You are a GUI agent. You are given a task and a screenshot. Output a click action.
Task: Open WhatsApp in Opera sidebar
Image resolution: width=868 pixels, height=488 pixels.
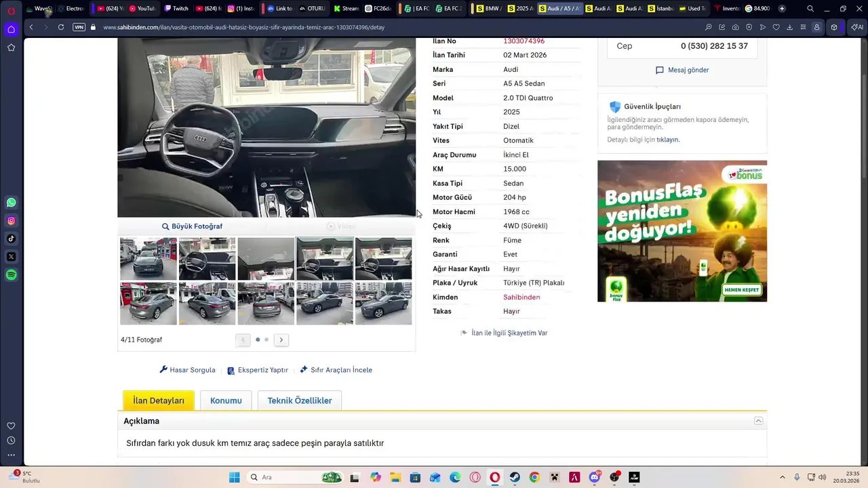11,203
